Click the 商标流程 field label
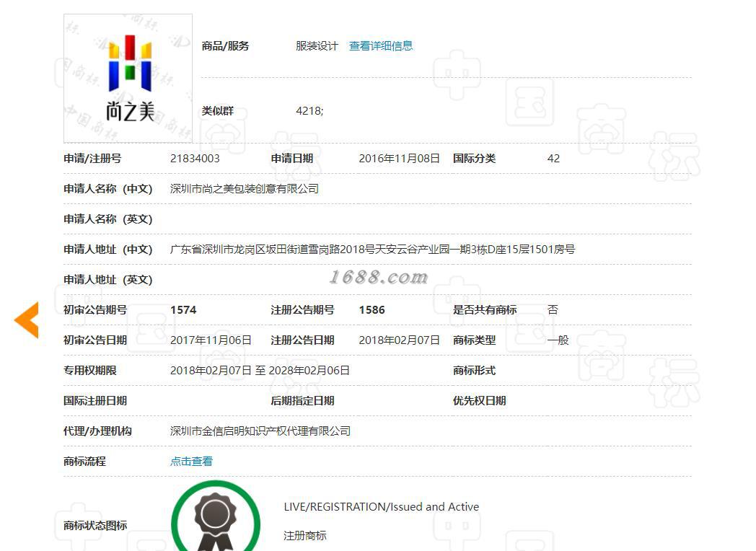This screenshot has height=551, width=756. [84, 462]
